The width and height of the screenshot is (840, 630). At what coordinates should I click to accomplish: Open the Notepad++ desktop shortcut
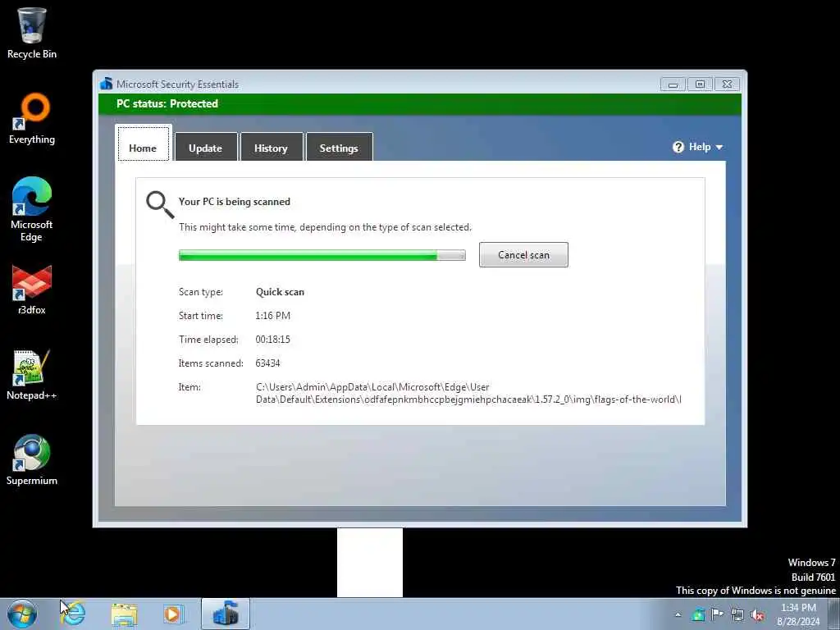pyautogui.click(x=32, y=375)
